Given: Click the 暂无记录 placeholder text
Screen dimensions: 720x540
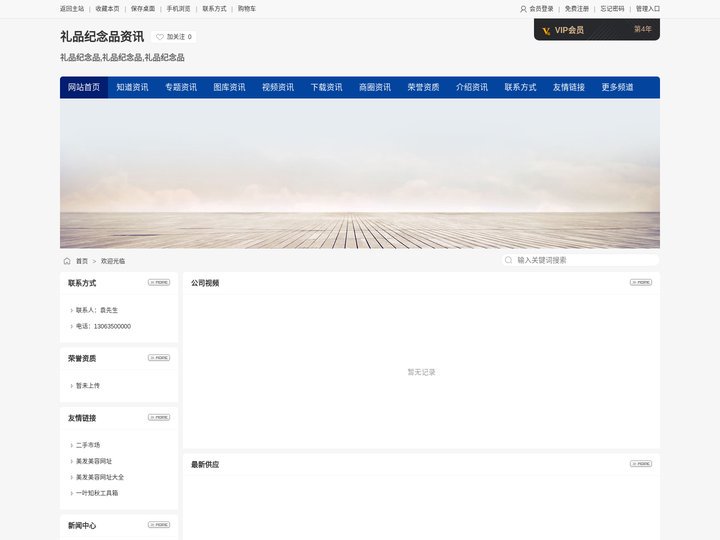Looking at the screenshot, I should point(421,372).
